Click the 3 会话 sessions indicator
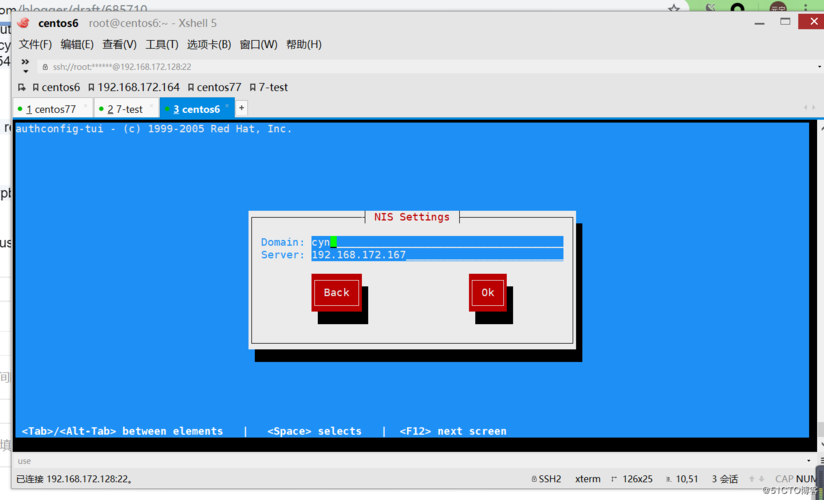 pos(725,479)
